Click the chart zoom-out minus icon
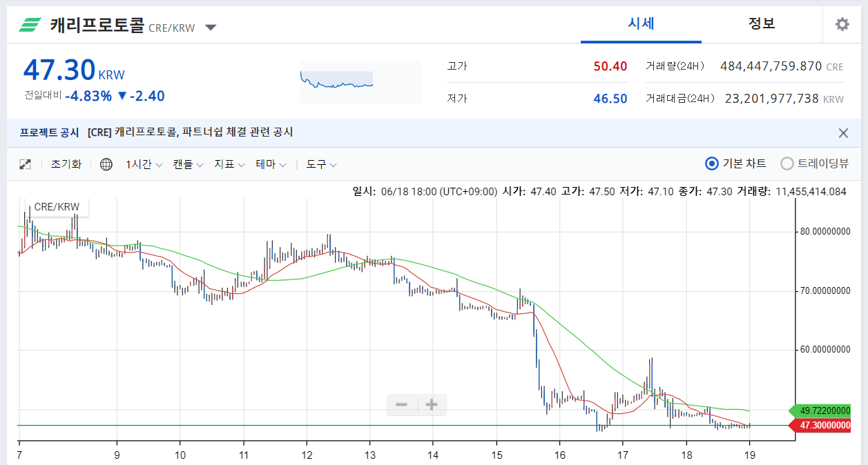Screen dimensions: 868x465 pos(401,405)
